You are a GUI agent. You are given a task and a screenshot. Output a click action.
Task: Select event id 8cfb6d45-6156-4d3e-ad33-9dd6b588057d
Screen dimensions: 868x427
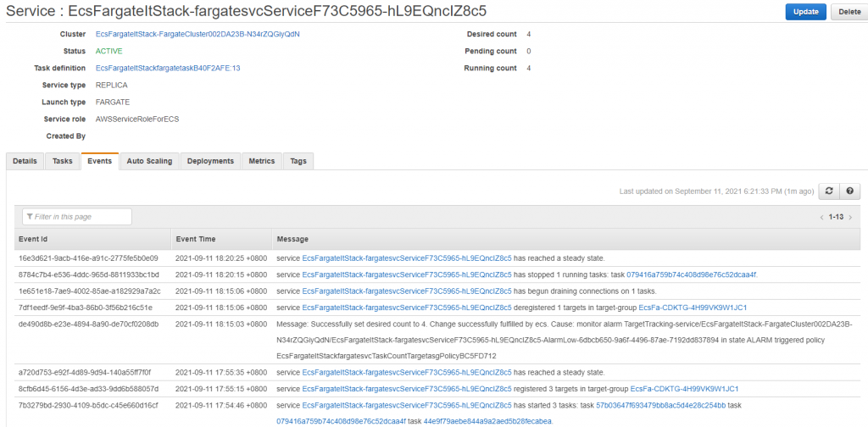tap(88, 389)
